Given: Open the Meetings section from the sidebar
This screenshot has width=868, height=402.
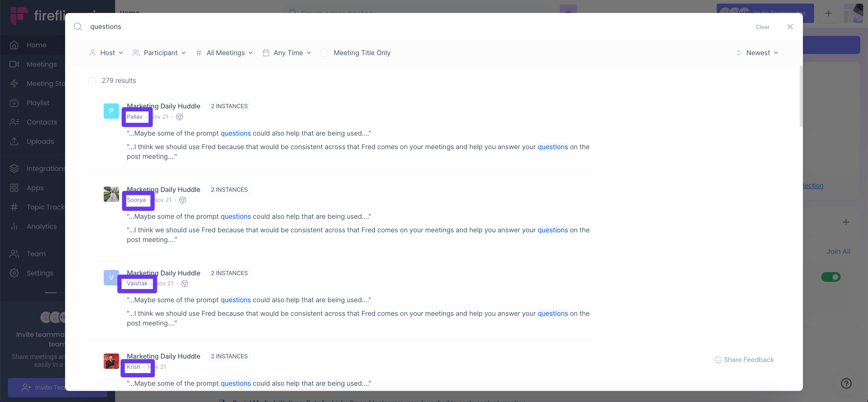Looking at the screenshot, I should (42, 64).
